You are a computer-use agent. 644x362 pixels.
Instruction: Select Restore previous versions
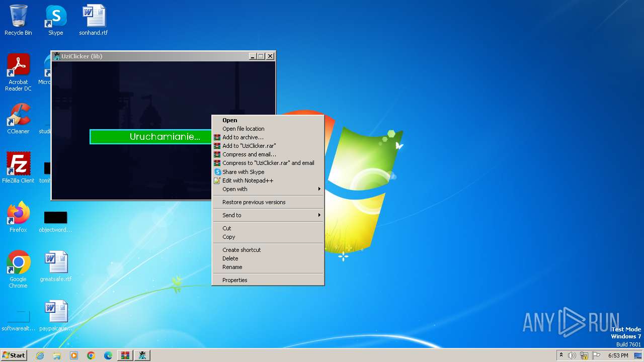coord(268,202)
